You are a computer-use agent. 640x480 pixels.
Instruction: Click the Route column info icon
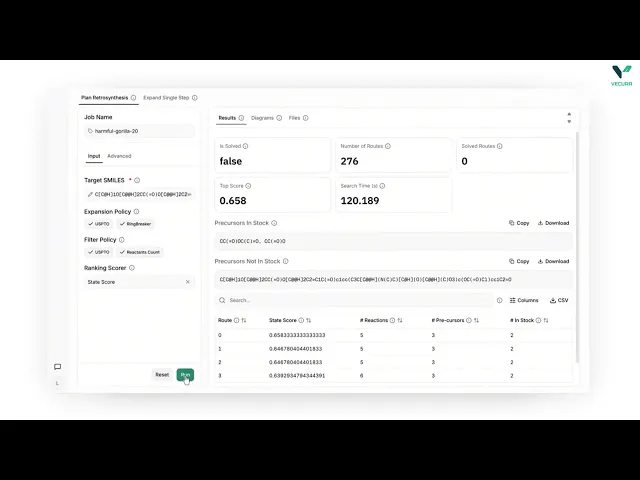coord(236,320)
